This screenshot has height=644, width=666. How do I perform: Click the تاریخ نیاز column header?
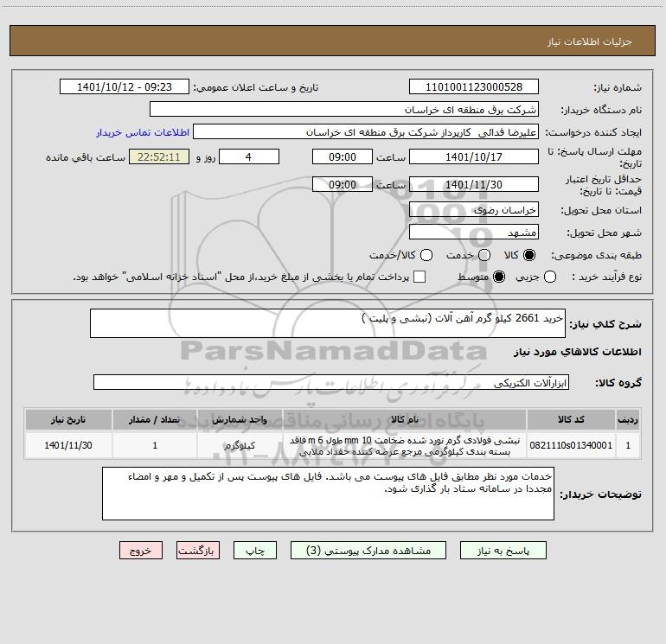point(68,419)
